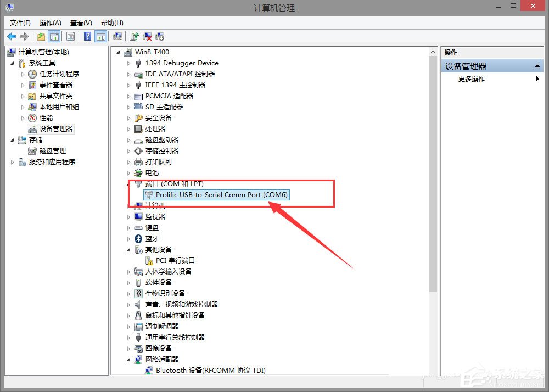Toggle the Show/Hide Action Pane icon
This screenshot has width=549, height=392.
[x=102, y=36]
